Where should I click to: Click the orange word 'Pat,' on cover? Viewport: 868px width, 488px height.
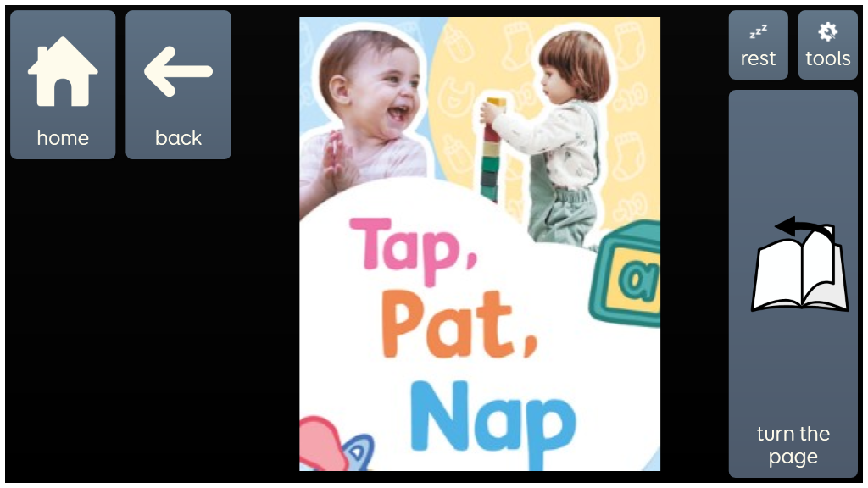coord(459,324)
